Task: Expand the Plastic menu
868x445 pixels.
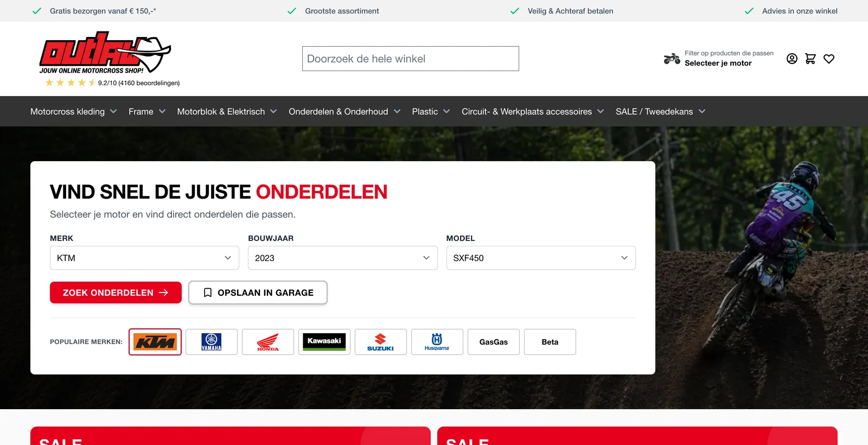Action: 431,111
